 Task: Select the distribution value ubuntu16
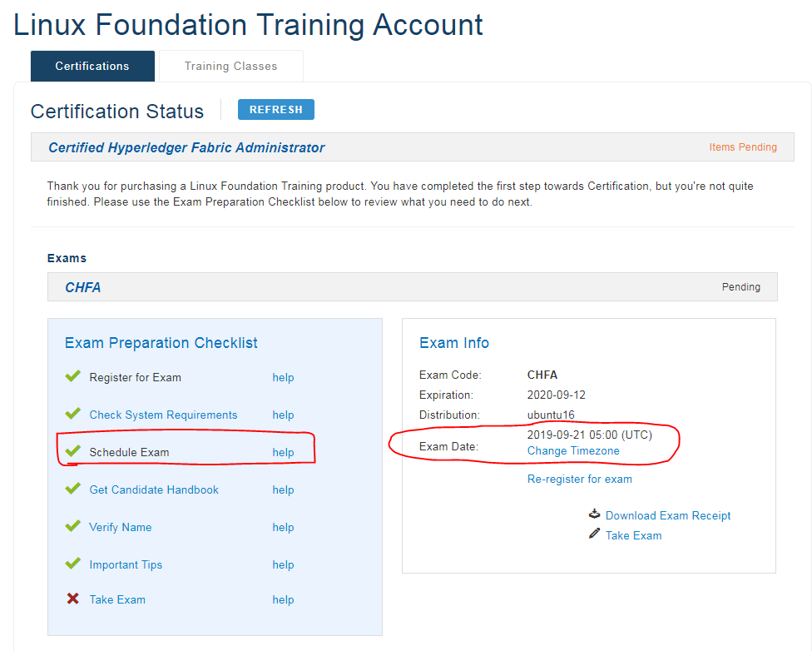(551, 415)
